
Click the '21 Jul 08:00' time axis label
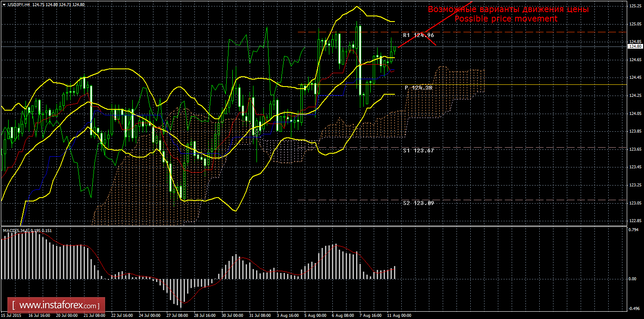click(94, 316)
